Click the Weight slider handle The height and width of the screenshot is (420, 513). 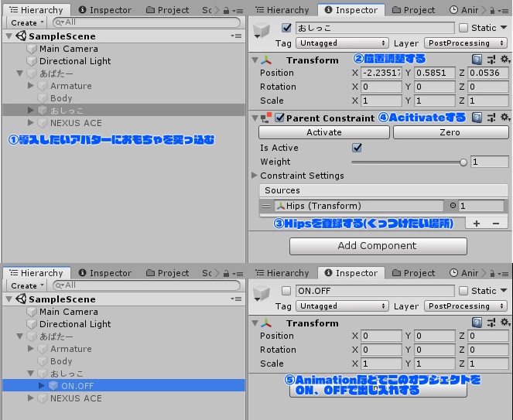click(x=463, y=162)
